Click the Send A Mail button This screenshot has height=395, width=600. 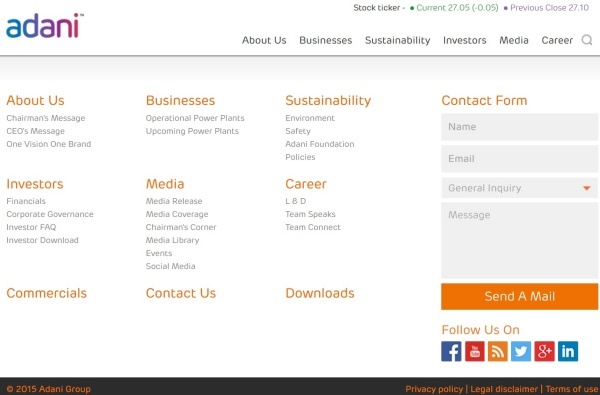coord(519,296)
